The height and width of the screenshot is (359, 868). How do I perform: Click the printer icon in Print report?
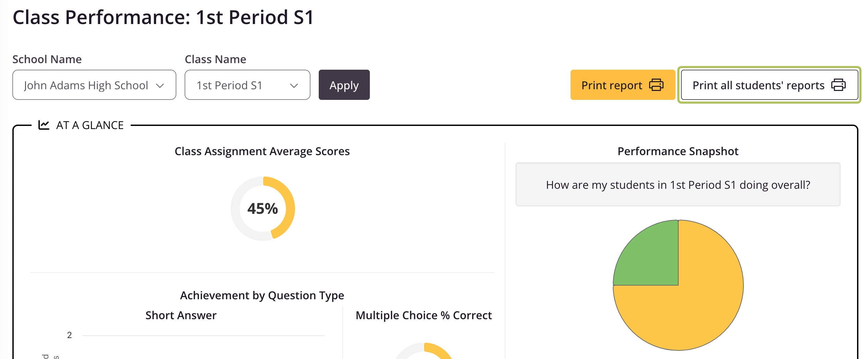656,85
